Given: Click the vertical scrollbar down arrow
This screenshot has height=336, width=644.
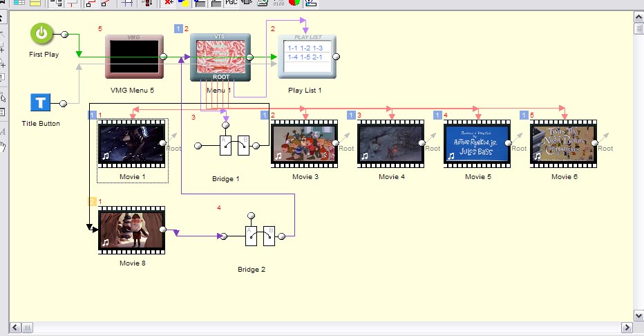Looking at the screenshot, I should click(x=638, y=316).
